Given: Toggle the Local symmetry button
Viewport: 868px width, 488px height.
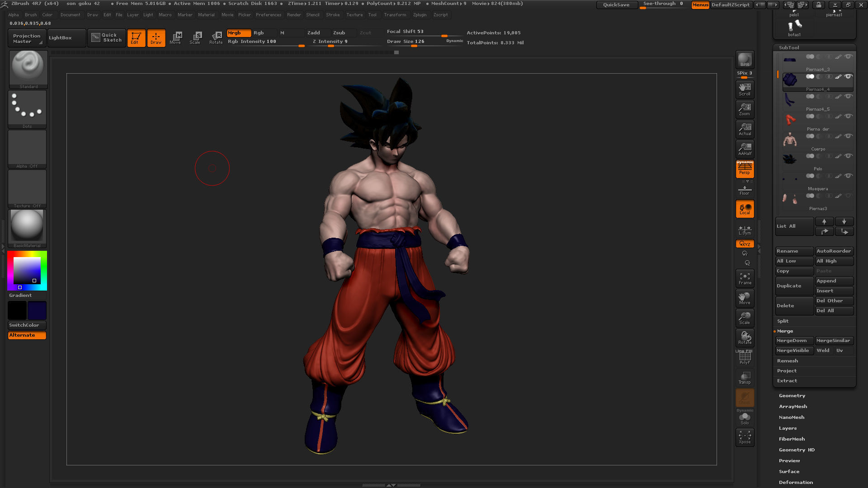Looking at the screenshot, I should [745, 209].
